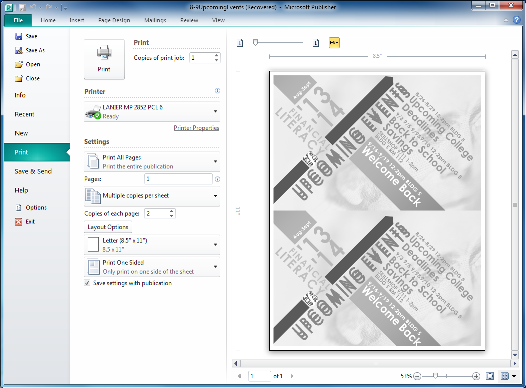Select Save & Send in sidebar
526x388 pixels.
click(x=33, y=171)
